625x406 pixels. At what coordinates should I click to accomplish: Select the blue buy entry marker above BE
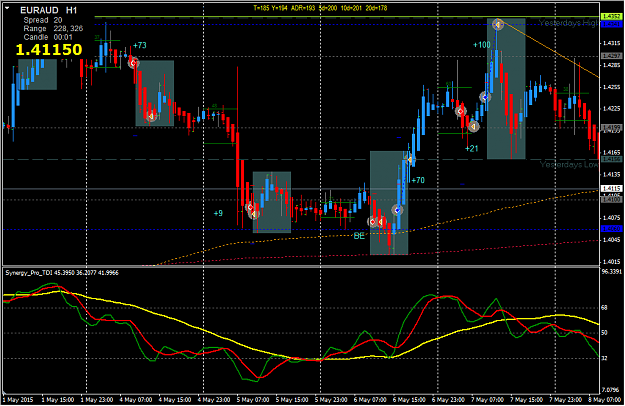397,210
